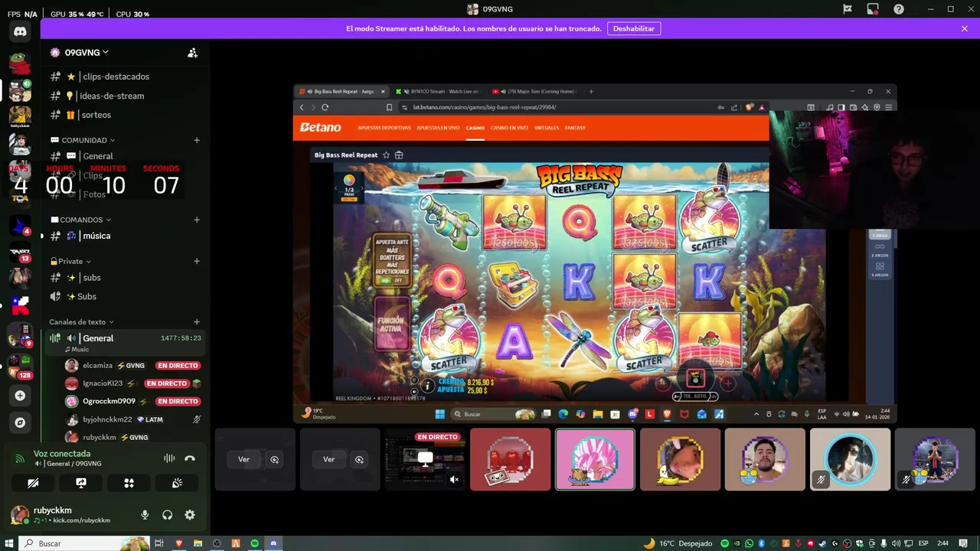Open noise suppression waveform icon
The image size is (980, 551).
169,458
